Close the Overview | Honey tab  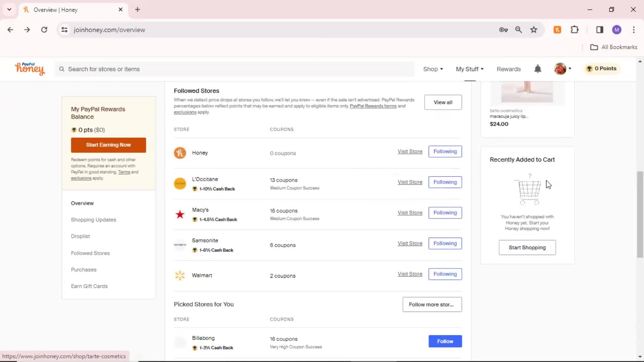coord(120,9)
